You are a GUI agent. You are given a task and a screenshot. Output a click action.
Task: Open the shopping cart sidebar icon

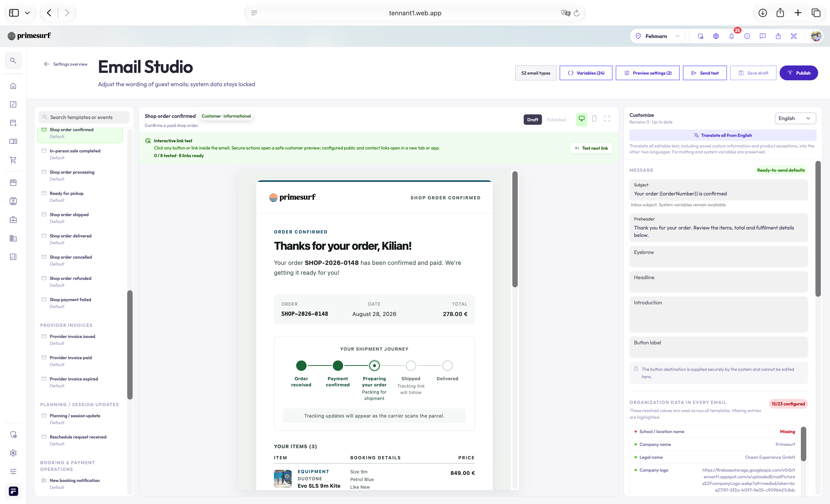[13, 160]
